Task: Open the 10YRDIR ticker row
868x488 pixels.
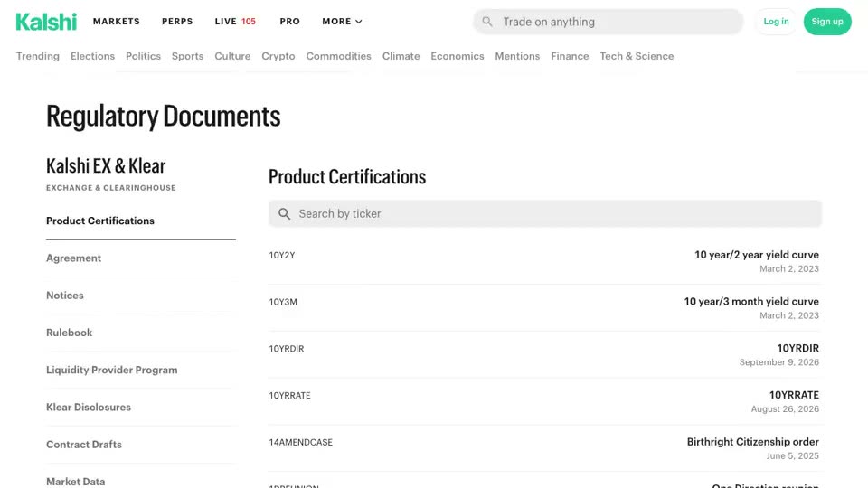Action: pos(544,354)
